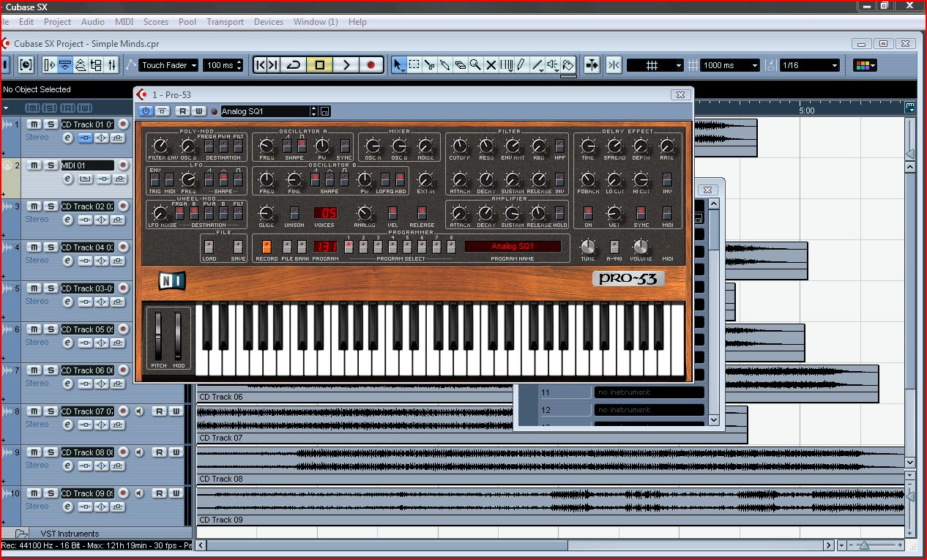This screenshot has width=927, height=560.
Task: Click the Pro-53 pitch wheel
Action: 160,336
